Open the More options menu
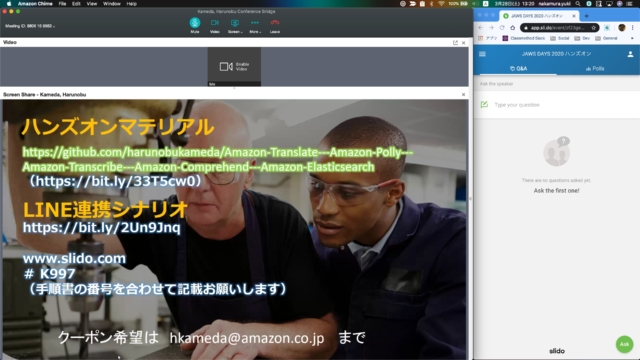 click(255, 25)
